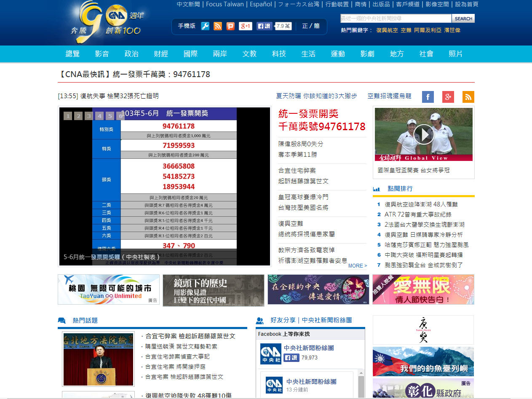
Task: Show slide 3 in the image slideshow
Action: 89,116
